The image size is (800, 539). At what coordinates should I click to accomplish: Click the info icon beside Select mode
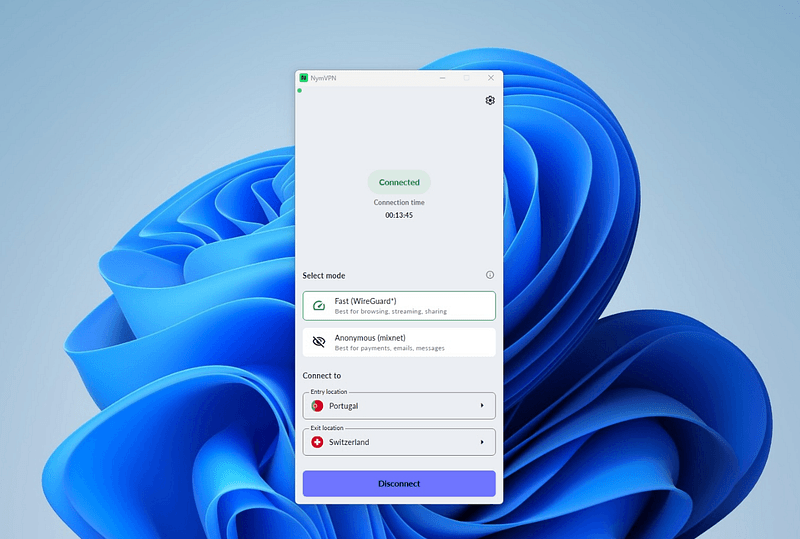pyautogui.click(x=490, y=275)
